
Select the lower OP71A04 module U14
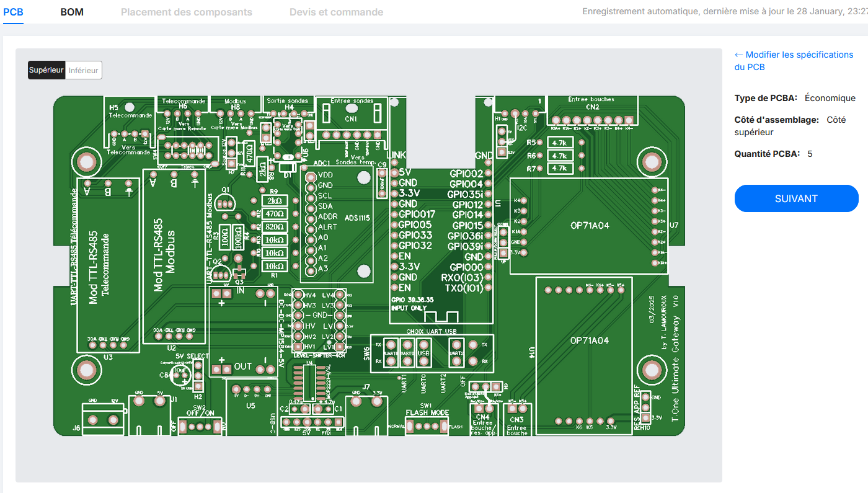(589, 340)
